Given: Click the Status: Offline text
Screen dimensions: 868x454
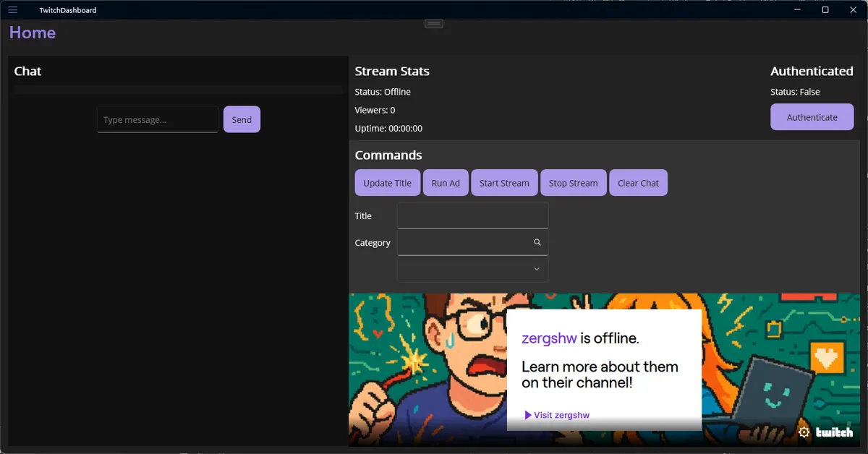Looking at the screenshot, I should click(383, 92).
